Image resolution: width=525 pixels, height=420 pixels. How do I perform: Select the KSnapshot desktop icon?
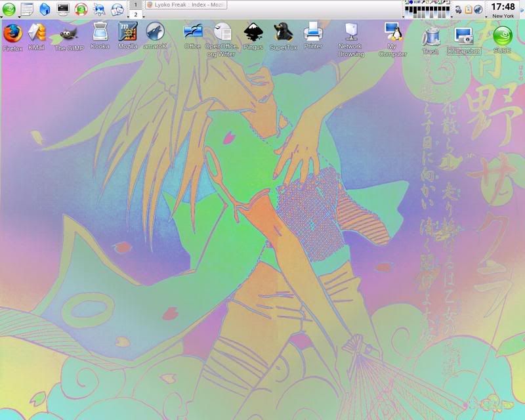pyautogui.click(x=464, y=41)
